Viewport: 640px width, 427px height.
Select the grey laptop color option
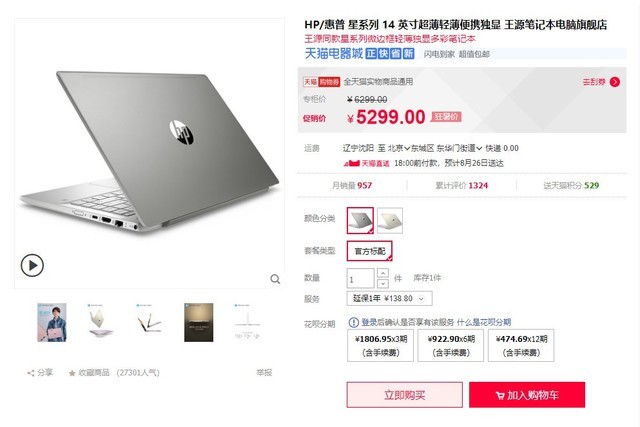point(360,220)
